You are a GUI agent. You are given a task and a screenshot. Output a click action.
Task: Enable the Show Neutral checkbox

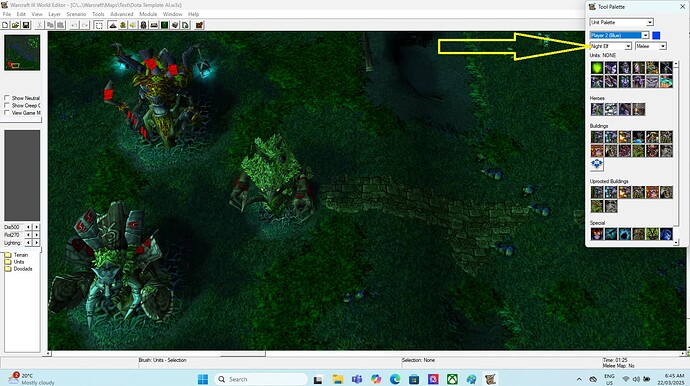7,98
